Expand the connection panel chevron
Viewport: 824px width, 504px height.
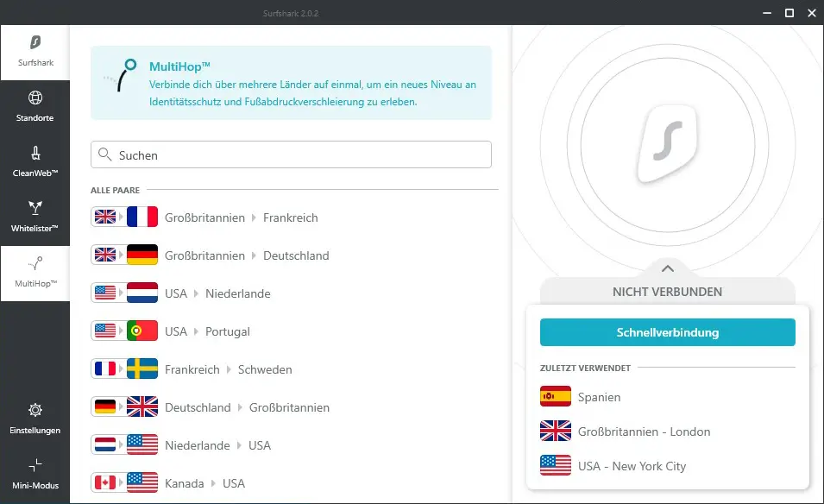point(668,268)
